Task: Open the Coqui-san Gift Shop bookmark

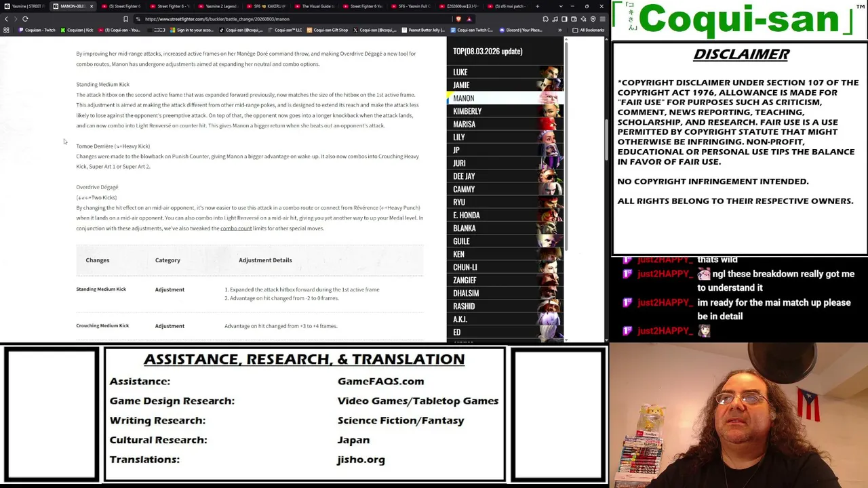Action: (328, 30)
